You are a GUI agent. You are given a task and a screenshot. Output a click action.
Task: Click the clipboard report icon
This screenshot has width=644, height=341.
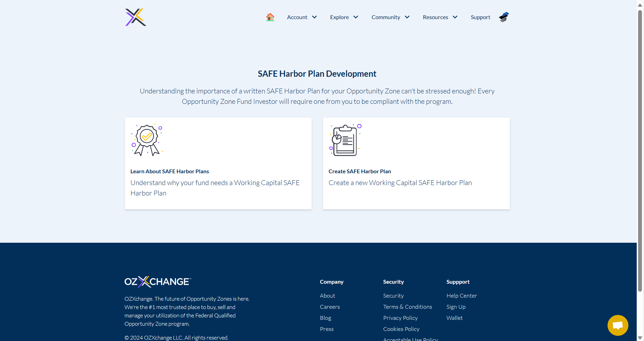click(345, 140)
